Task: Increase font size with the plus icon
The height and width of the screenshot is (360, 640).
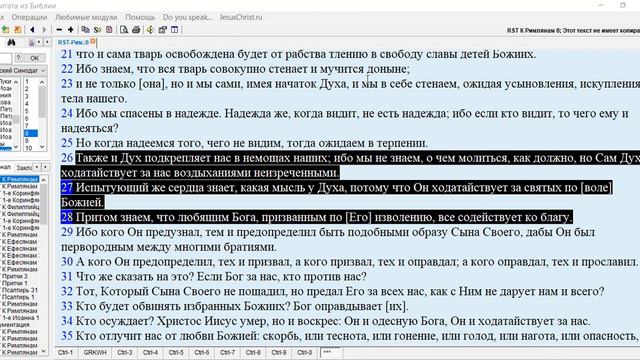Action: point(71,29)
